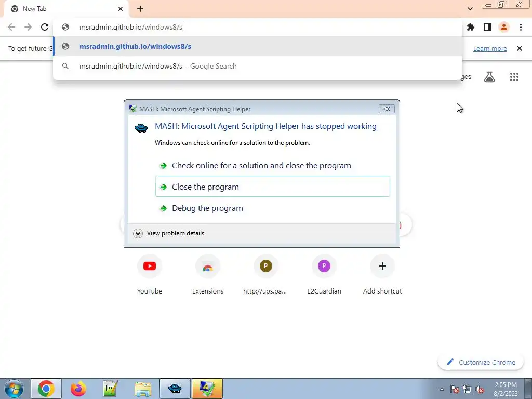Click the site info globe in the address bar

point(65,27)
